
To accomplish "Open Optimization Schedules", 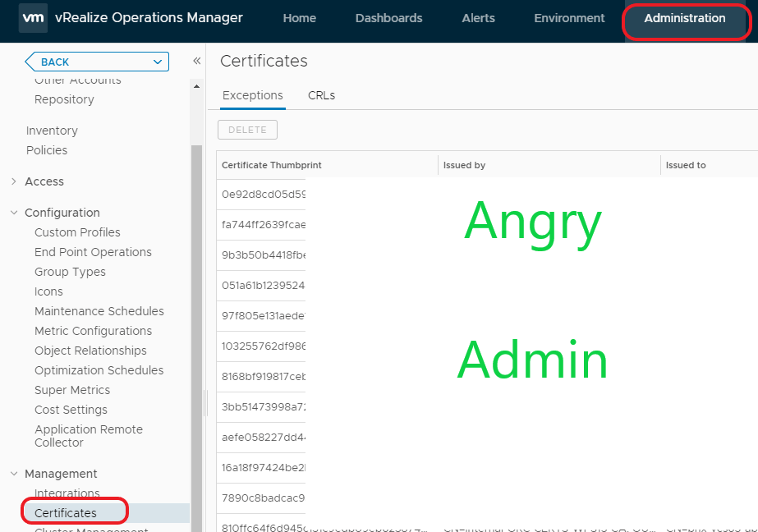I will point(99,370).
